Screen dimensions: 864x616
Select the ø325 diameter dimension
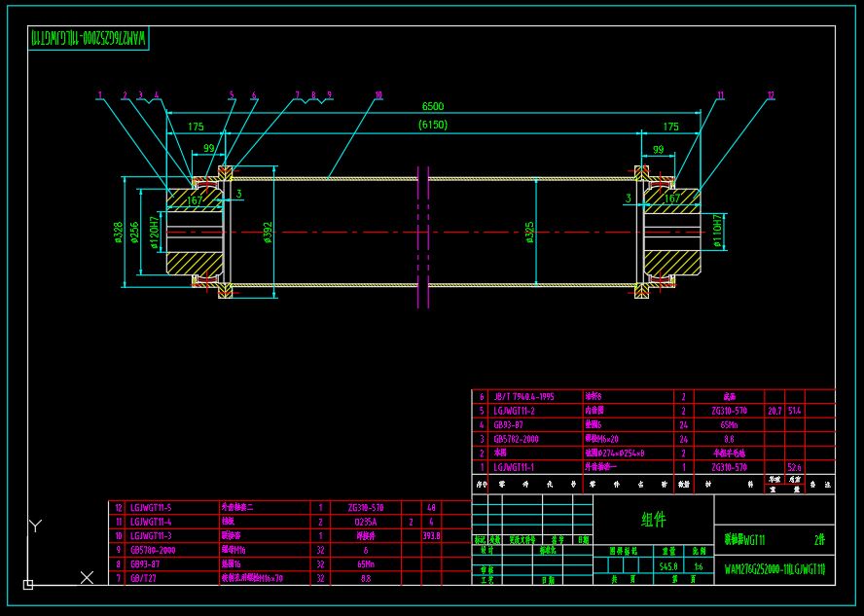(x=529, y=232)
